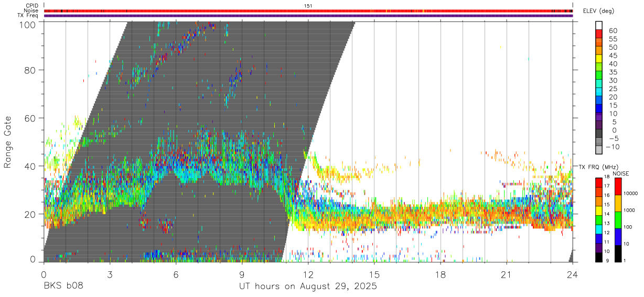The image size is (644, 297).
Task: Click the UT hours axis tick label '18'
Action: pos(441,274)
